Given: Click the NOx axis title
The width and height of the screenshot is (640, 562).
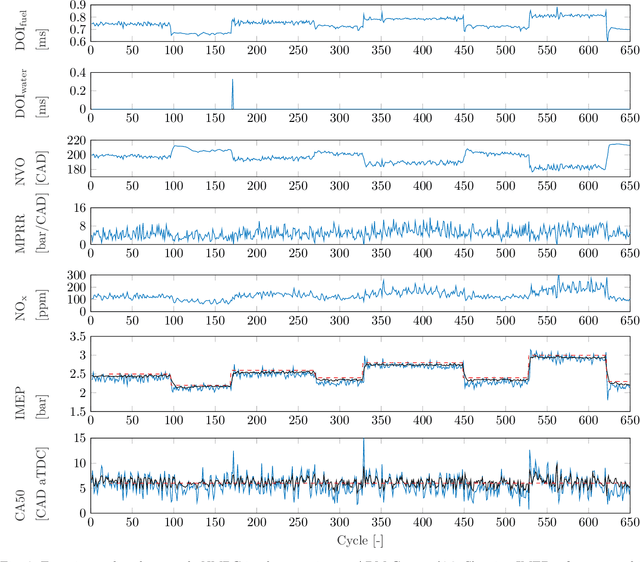Looking at the screenshot, I should [21, 309].
